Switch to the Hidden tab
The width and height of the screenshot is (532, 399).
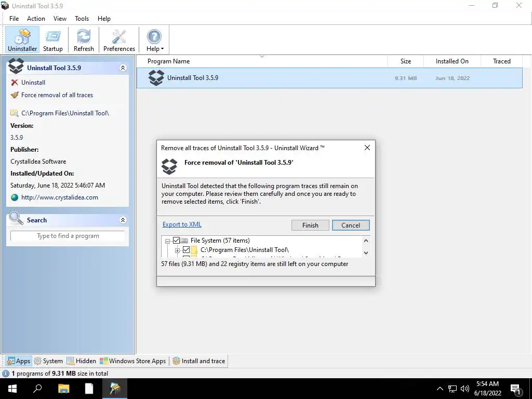(82, 361)
